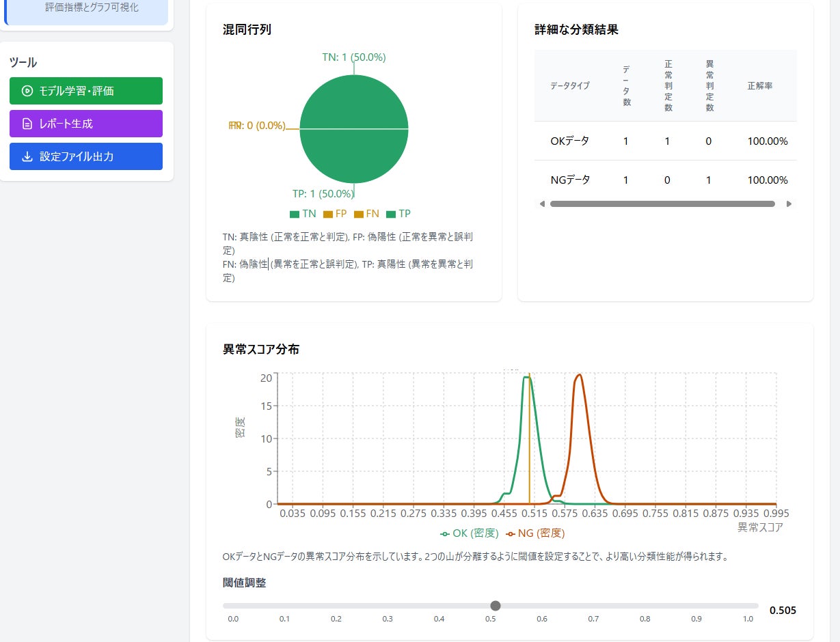Click the table horizontal scrollbar thumb
This screenshot has width=840, height=642.
pyautogui.click(x=662, y=204)
